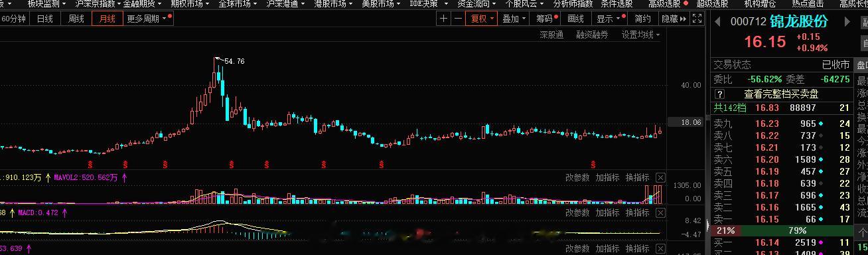This screenshot has width=868, height=255.
Task: Open the 港股市场 menu
Action: tap(334, 4)
